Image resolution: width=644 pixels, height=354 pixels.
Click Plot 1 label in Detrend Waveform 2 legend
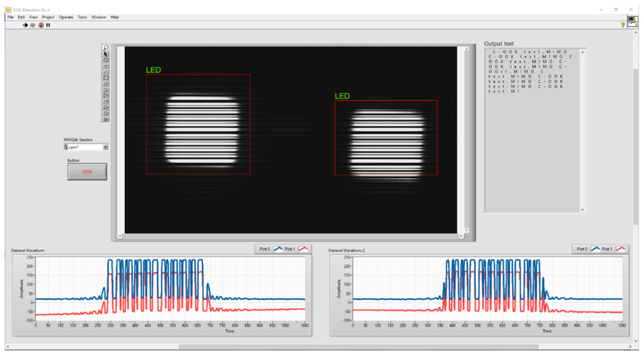tap(607, 249)
